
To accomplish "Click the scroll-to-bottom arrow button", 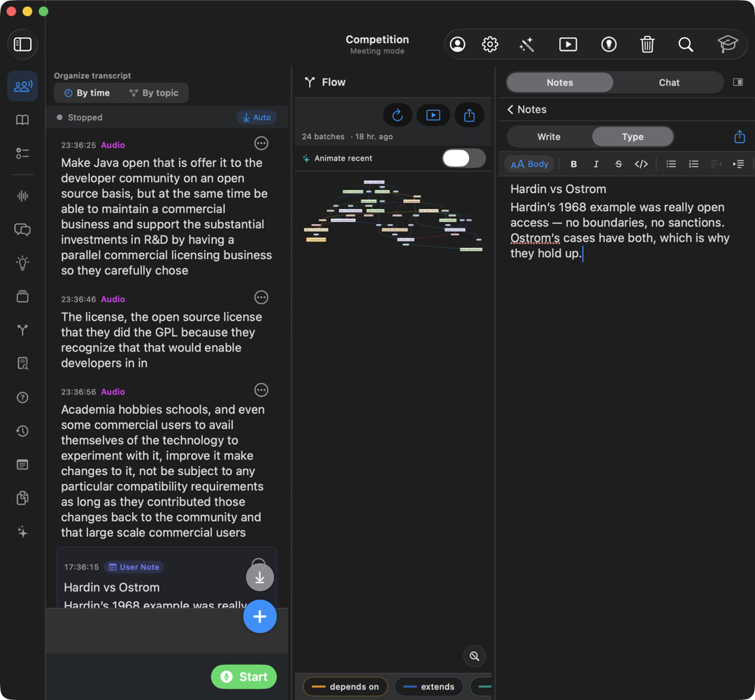I will (260, 577).
